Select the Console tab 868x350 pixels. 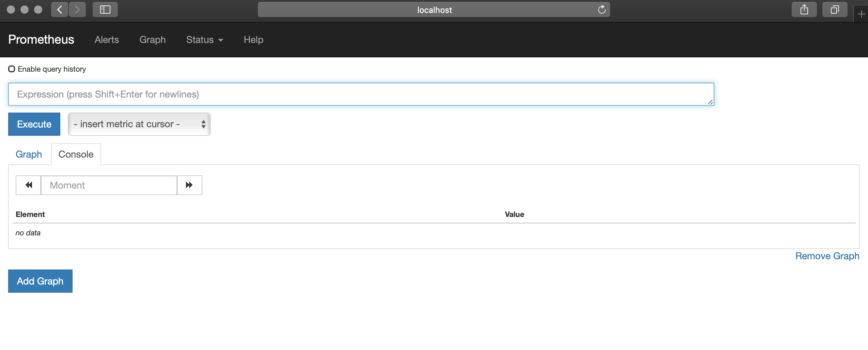pyautogui.click(x=76, y=154)
